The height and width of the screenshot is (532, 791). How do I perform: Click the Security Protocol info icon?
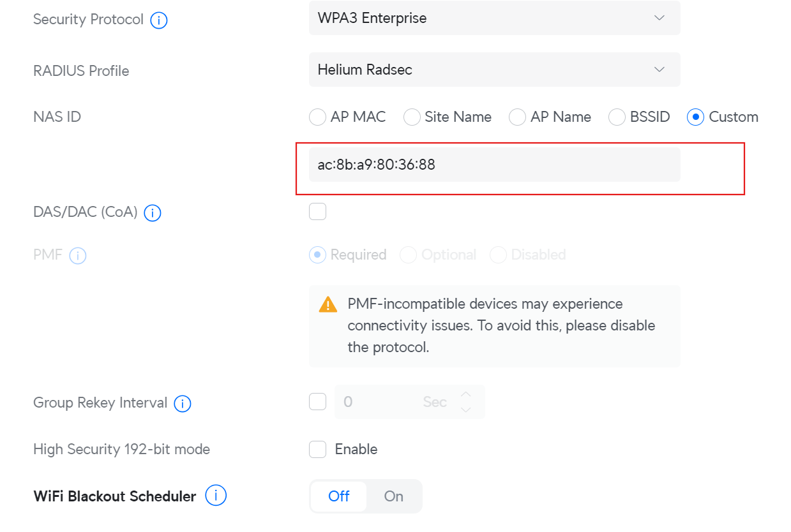[158, 20]
